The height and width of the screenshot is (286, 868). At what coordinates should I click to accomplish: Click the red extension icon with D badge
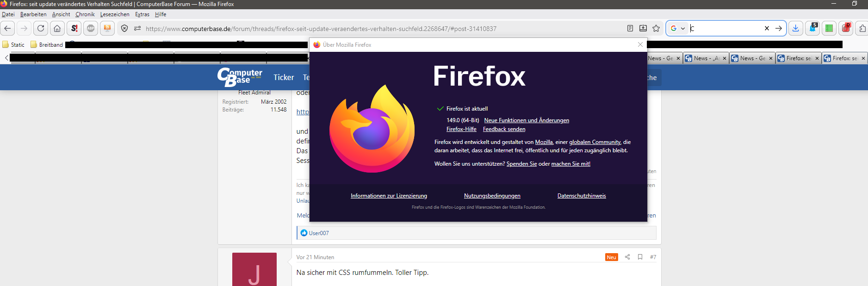click(x=846, y=28)
